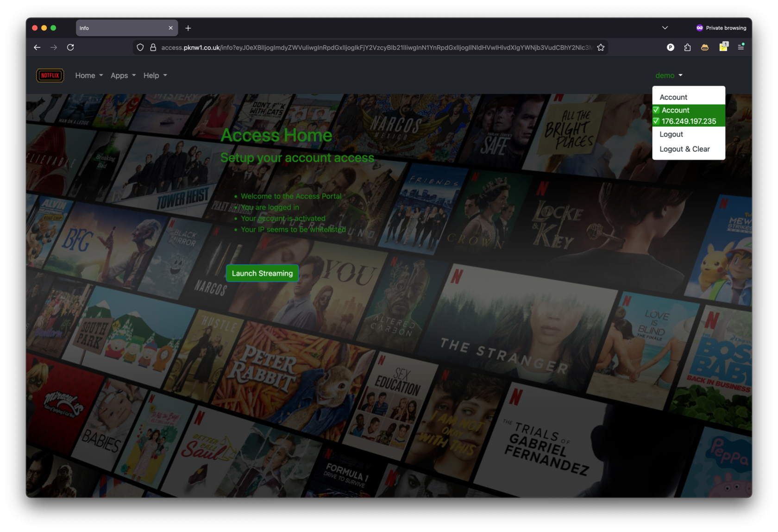Open a new tab with plus button
Viewport: 778px width, 532px height.
pyautogui.click(x=188, y=28)
